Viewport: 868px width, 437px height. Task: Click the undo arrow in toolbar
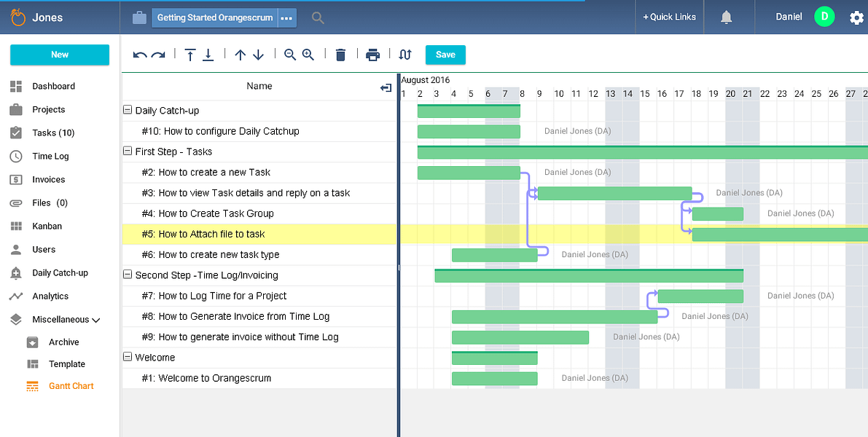click(140, 55)
